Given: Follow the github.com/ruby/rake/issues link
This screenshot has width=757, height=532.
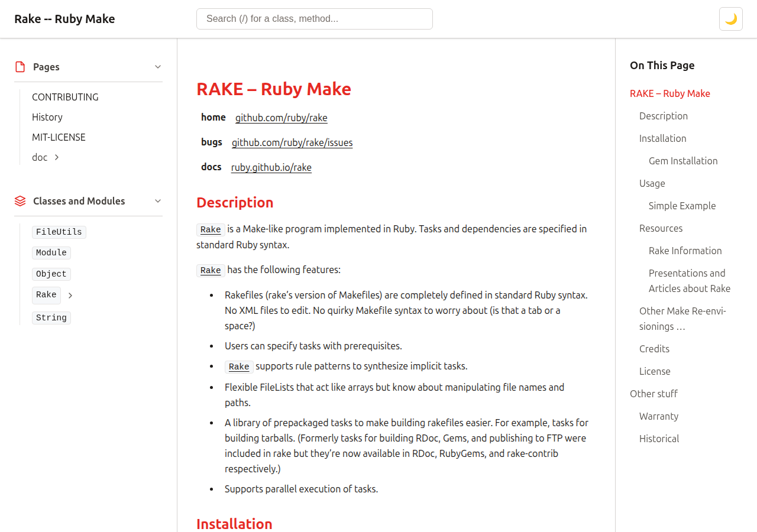Looking at the screenshot, I should click(x=292, y=142).
